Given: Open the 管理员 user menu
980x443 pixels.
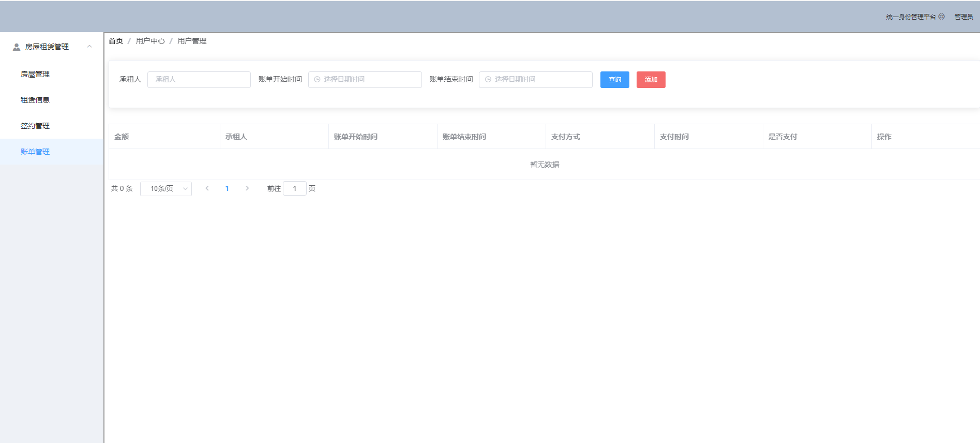Looking at the screenshot, I should pyautogui.click(x=963, y=17).
